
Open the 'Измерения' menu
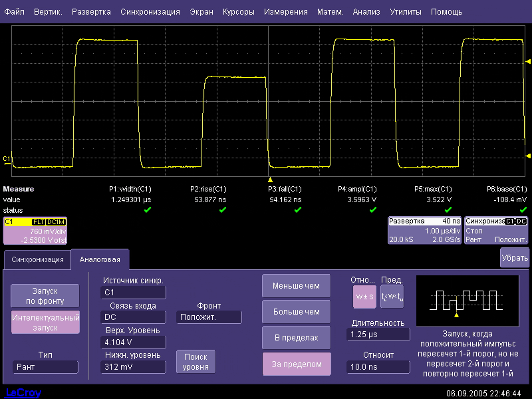pos(285,12)
